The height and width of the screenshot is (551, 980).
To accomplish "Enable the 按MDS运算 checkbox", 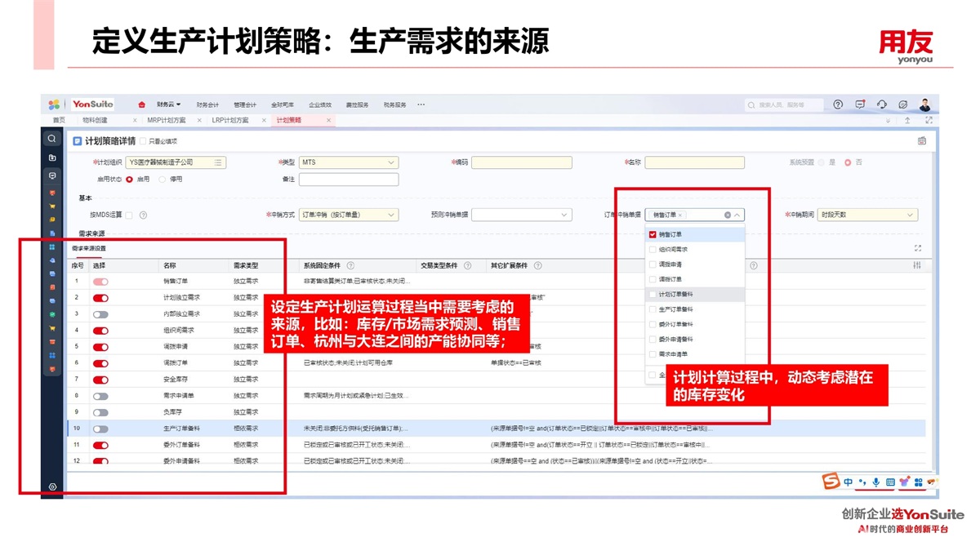I will point(129,215).
